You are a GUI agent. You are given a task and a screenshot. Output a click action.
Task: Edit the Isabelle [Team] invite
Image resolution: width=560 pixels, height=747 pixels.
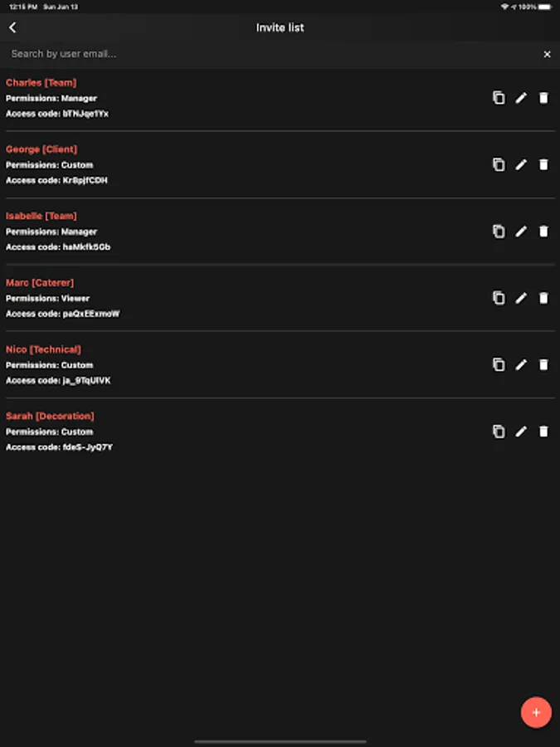(x=521, y=232)
